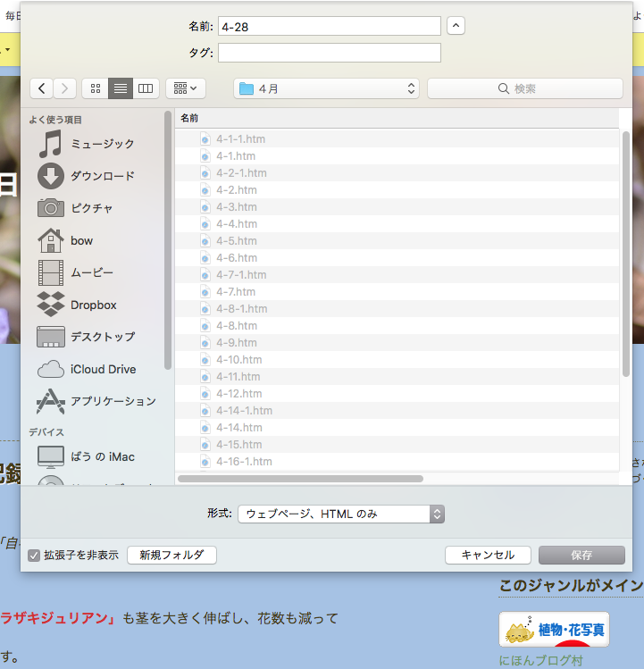The width and height of the screenshot is (644, 669).
Task: Toggle the 拡張子を非表示 checkbox
Action: click(34, 556)
